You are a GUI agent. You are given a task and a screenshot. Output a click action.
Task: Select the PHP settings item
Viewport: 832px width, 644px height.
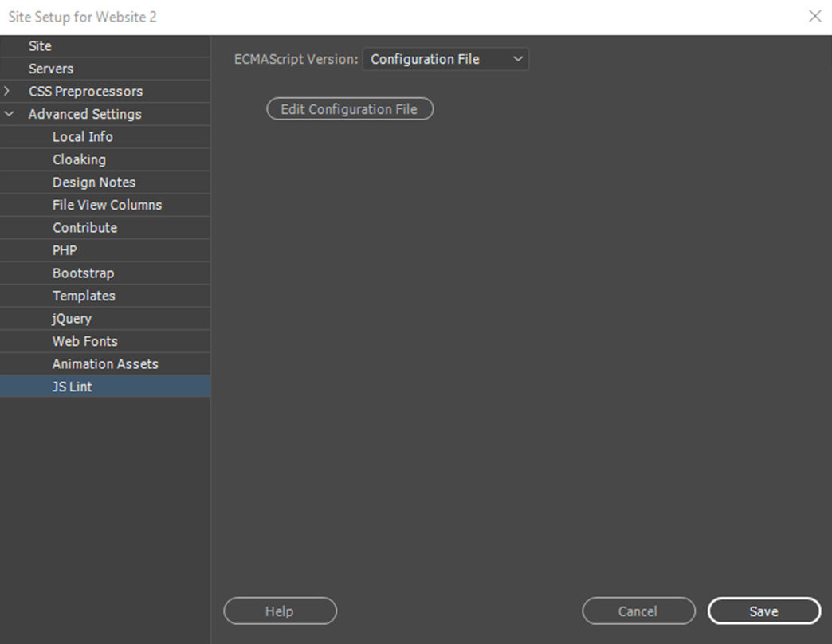(x=105, y=250)
